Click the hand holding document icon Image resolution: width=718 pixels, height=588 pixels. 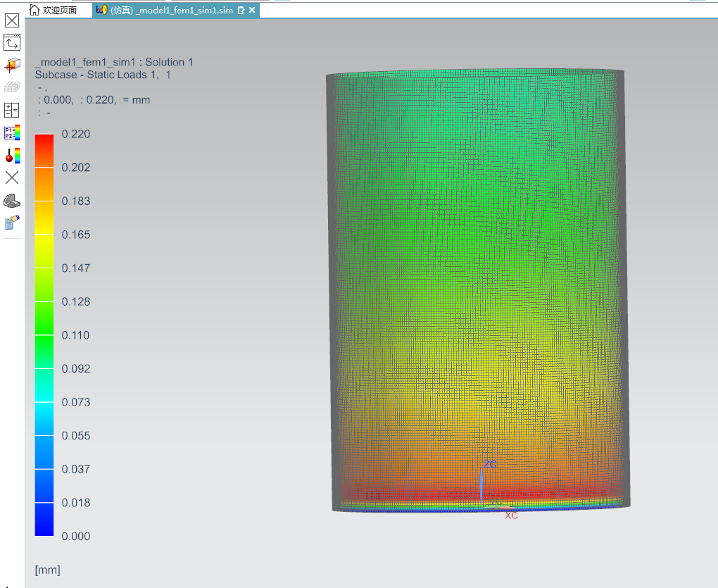click(12, 223)
